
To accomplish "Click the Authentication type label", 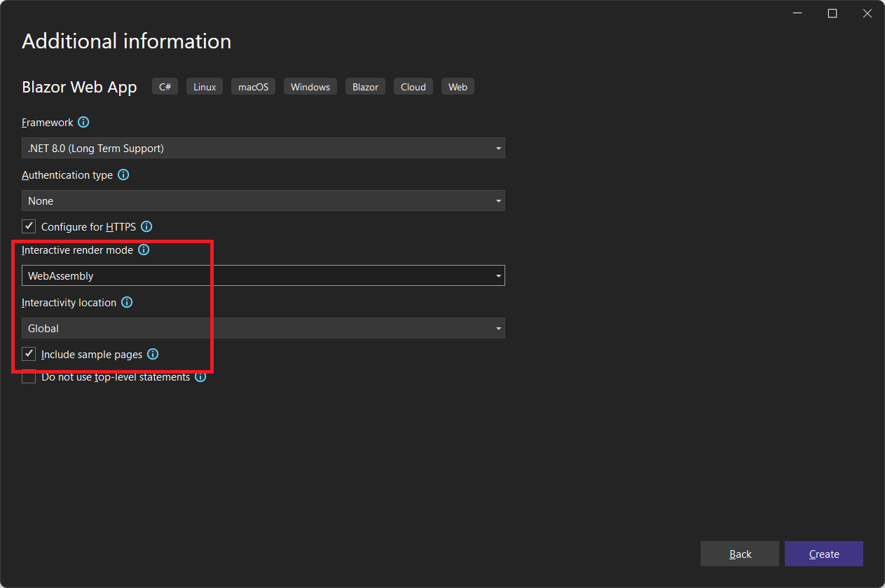I will coord(67,175).
